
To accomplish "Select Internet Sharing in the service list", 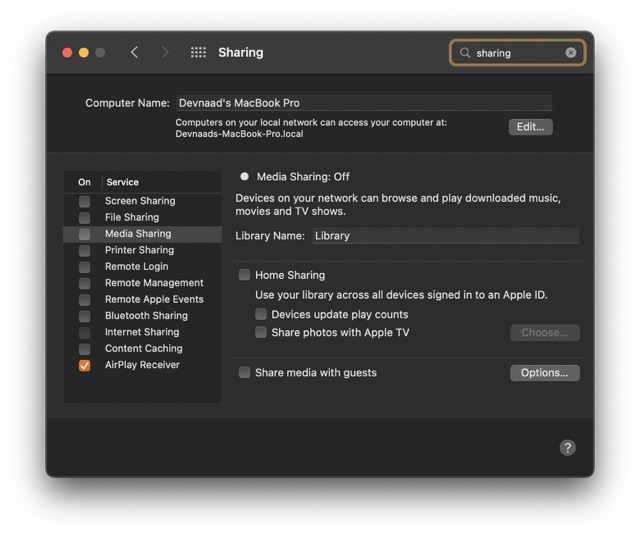I will 142,332.
